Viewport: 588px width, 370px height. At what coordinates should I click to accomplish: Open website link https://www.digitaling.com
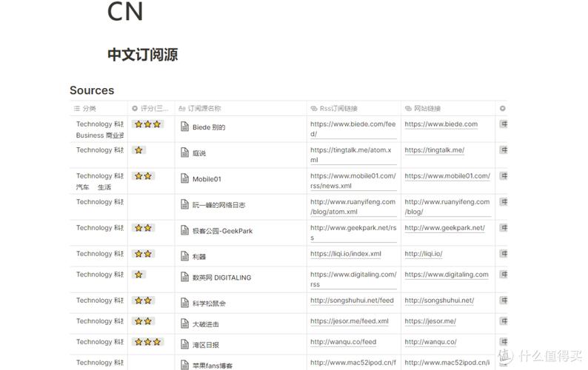pyautogui.click(x=447, y=275)
